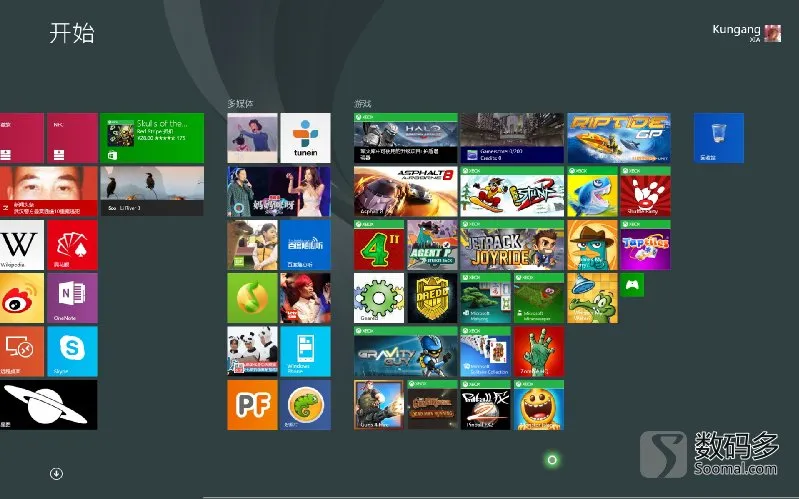
Task: Open the Remote Desktop orange tile
Action: point(21,352)
